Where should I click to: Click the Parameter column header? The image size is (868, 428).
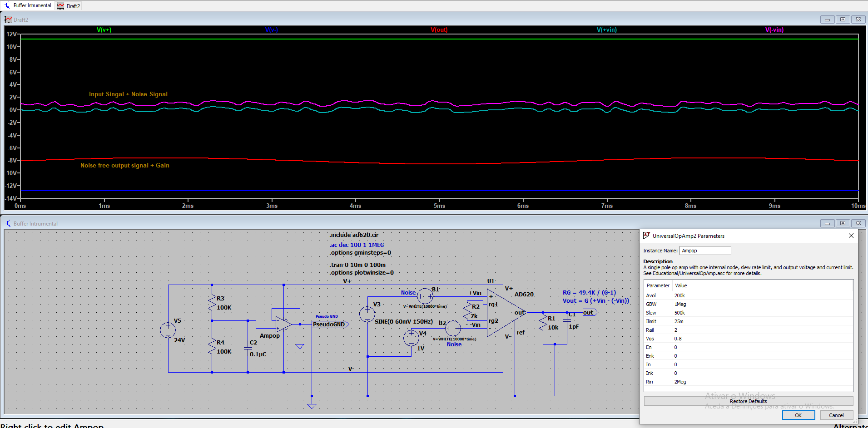(x=658, y=285)
